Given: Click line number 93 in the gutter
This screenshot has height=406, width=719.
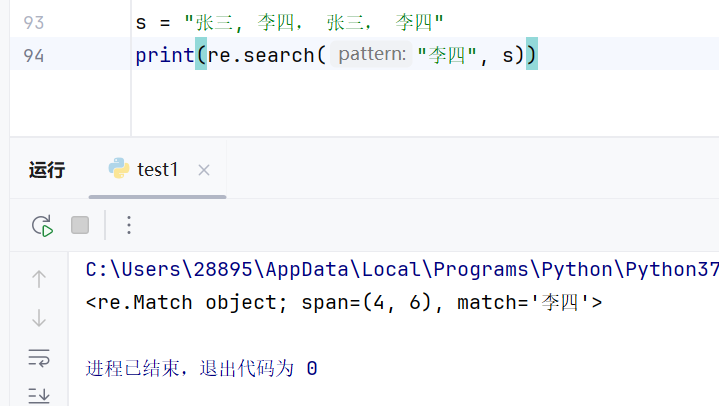Looking at the screenshot, I should tap(33, 22).
